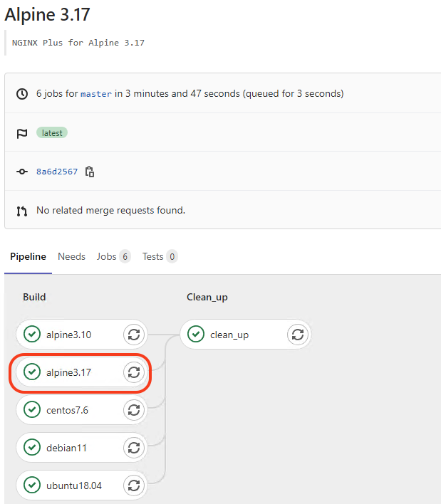The width and height of the screenshot is (441, 504).
Task: Retry the clean_up job
Action: [298, 335]
